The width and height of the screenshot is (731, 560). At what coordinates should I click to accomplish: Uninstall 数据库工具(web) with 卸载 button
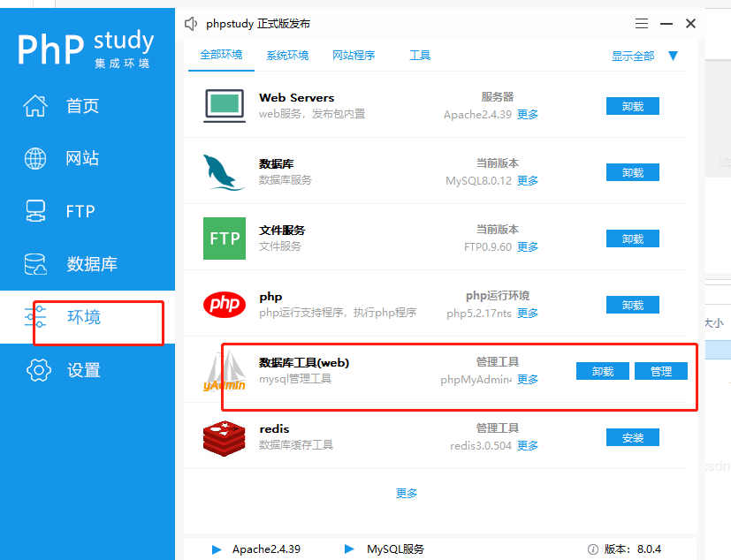603,371
